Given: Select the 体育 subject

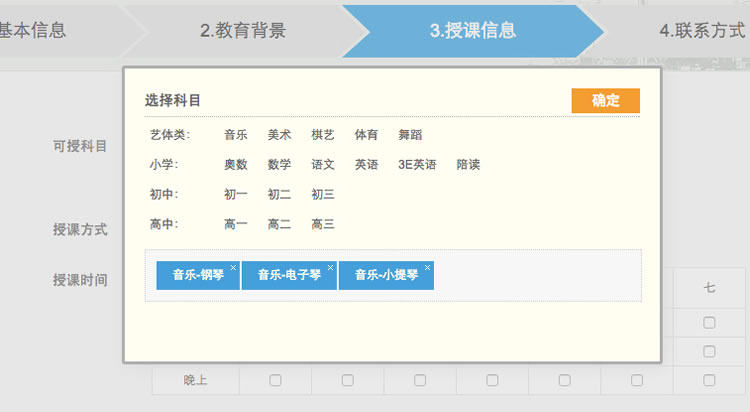Looking at the screenshot, I should click(366, 135).
